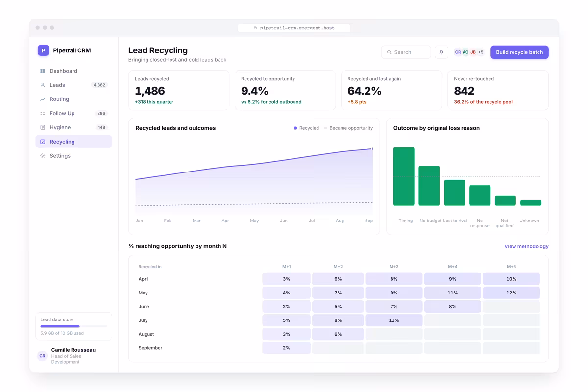
Task: Click April M+5 cell showing 10%
Action: [x=511, y=279]
